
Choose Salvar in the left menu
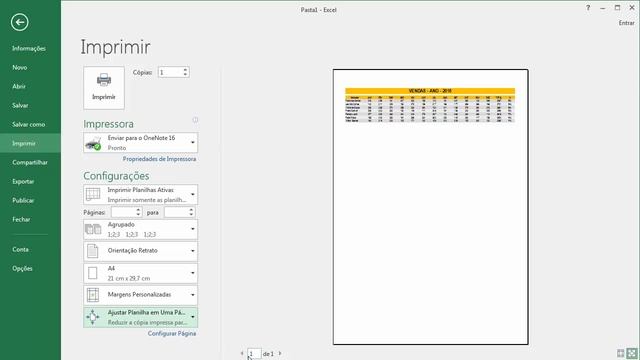pyautogui.click(x=20, y=105)
